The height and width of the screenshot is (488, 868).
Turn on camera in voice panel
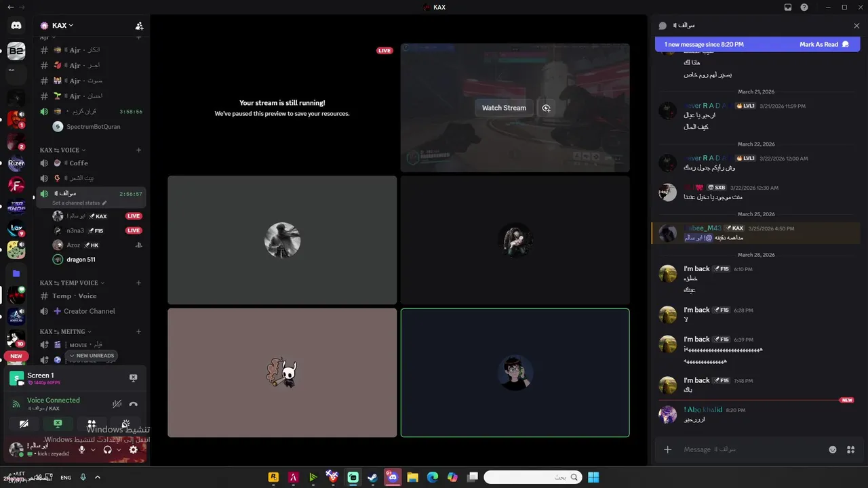(x=24, y=424)
